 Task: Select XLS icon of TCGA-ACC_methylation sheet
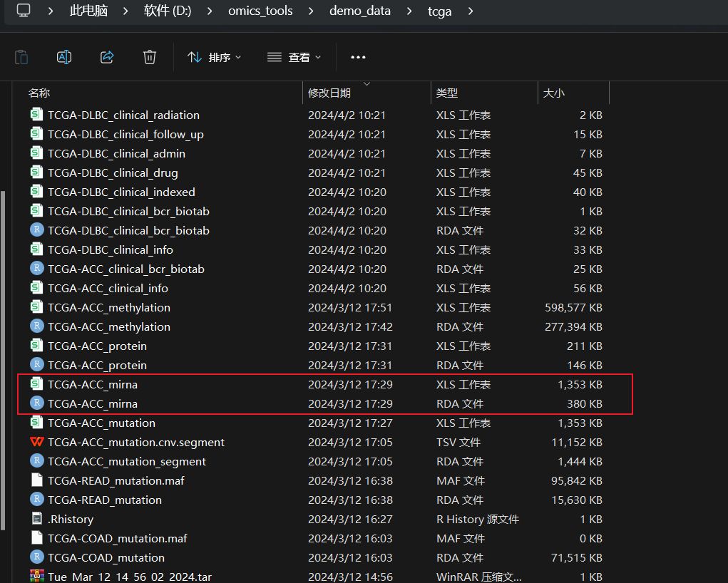[36, 306]
